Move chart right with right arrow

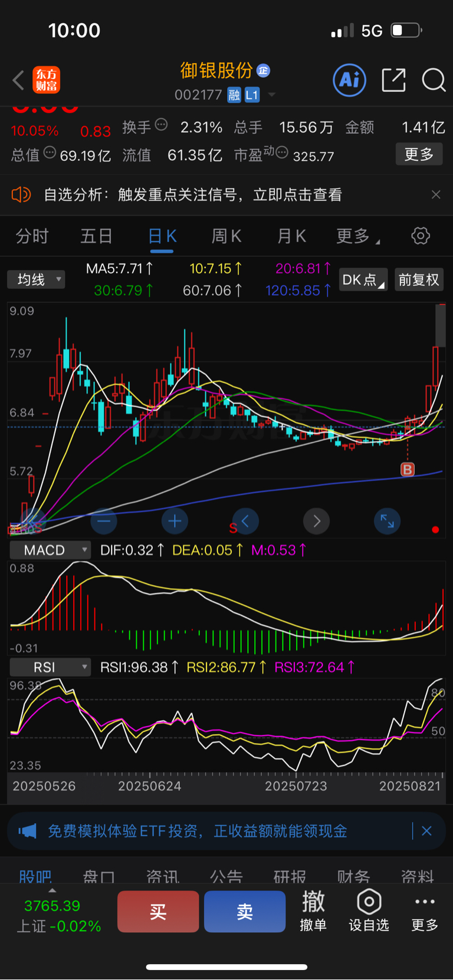(316, 521)
